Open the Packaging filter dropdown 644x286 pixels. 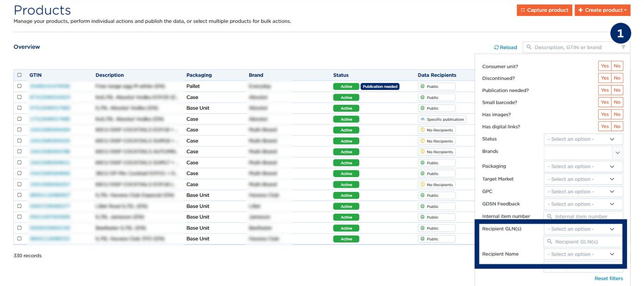(583, 167)
